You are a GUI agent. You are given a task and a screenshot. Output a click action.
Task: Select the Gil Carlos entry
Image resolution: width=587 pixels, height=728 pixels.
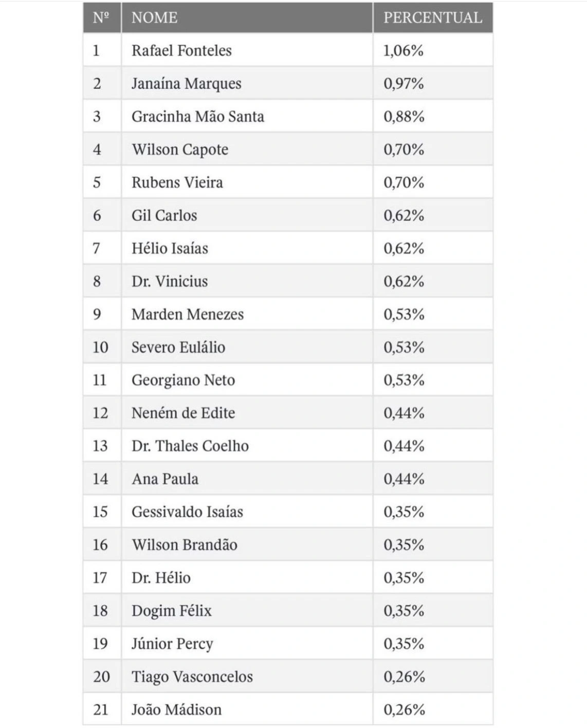click(x=164, y=215)
